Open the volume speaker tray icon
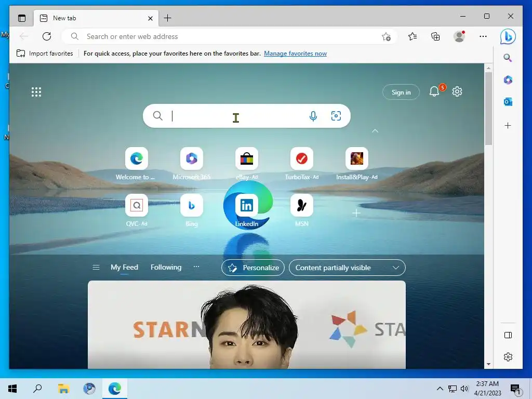This screenshot has height=399, width=532. pos(464,389)
